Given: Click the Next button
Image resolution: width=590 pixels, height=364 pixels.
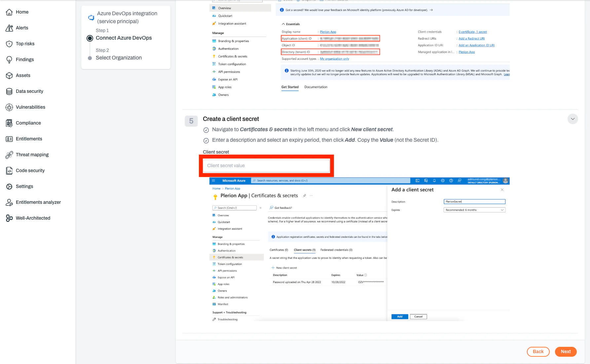Looking at the screenshot, I should tap(566, 351).
